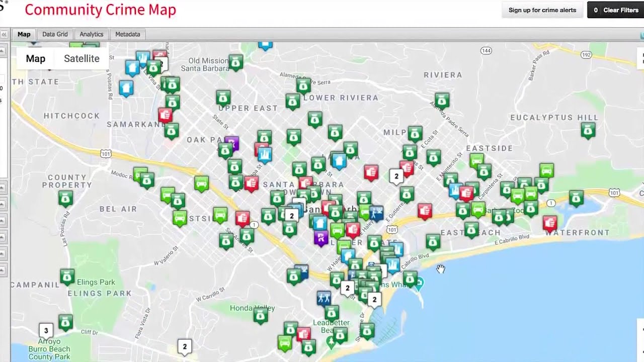
Task: Click the Clear Filters button
Action: [615, 10]
